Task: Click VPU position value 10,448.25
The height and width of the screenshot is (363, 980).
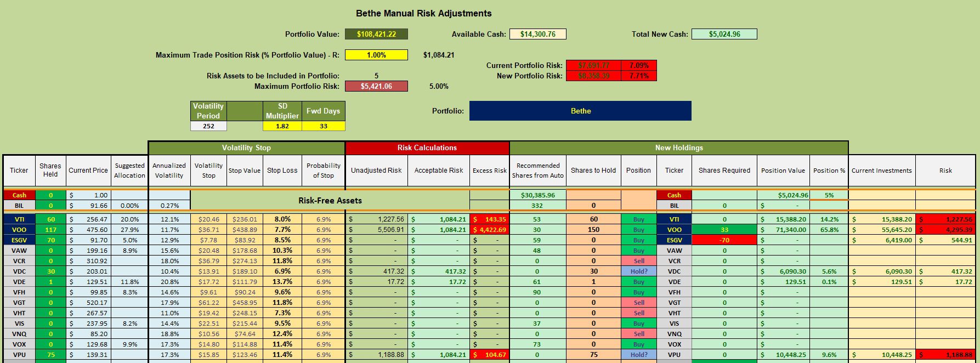Action: (783, 355)
